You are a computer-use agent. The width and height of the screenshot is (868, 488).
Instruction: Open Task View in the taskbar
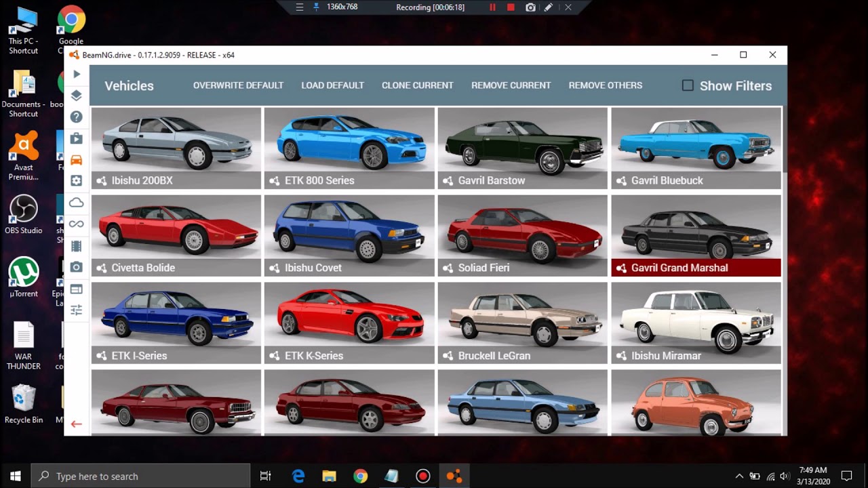pyautogui.click(x=266, y=476)
